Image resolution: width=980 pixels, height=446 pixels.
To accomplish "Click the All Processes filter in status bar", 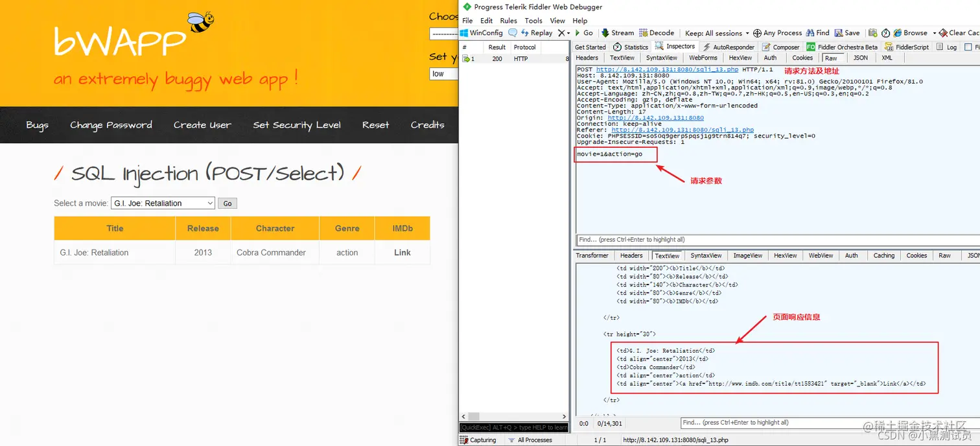I will (530, 440).
